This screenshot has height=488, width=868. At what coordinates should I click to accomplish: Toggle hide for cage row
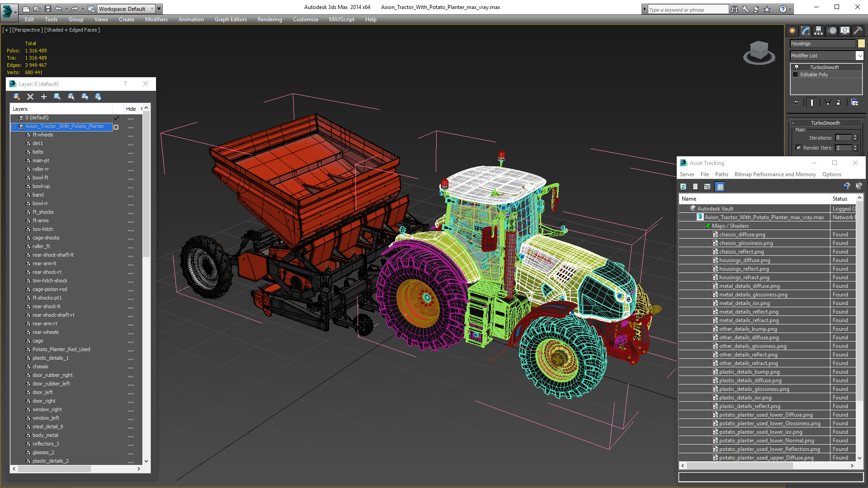click(x=131, y=342)
